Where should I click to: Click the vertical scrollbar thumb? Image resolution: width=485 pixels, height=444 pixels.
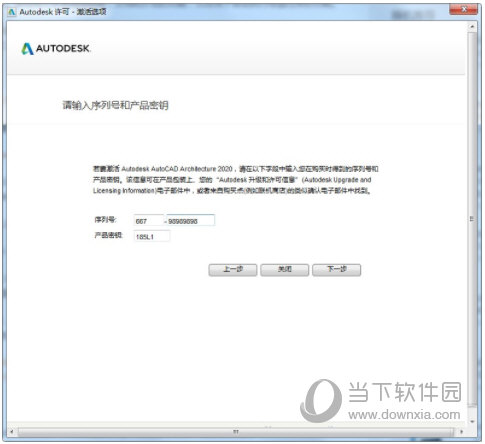point(472,219)
